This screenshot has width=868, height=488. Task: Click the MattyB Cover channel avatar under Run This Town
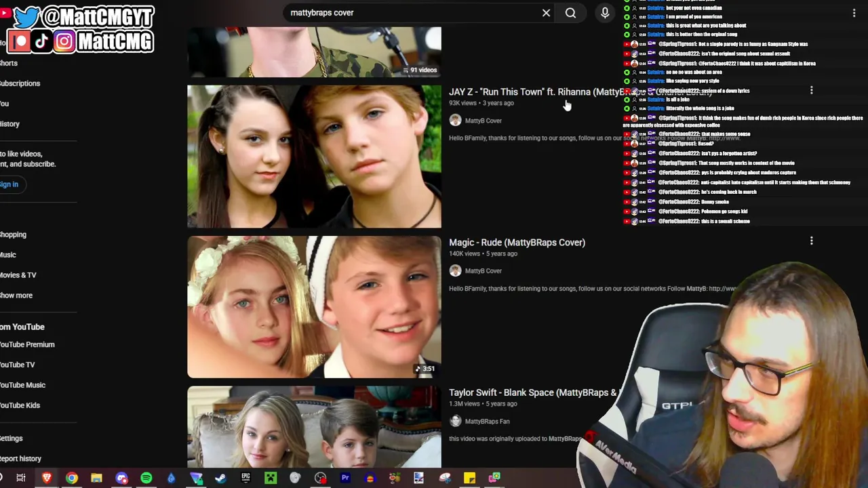[x=455, y=120]
